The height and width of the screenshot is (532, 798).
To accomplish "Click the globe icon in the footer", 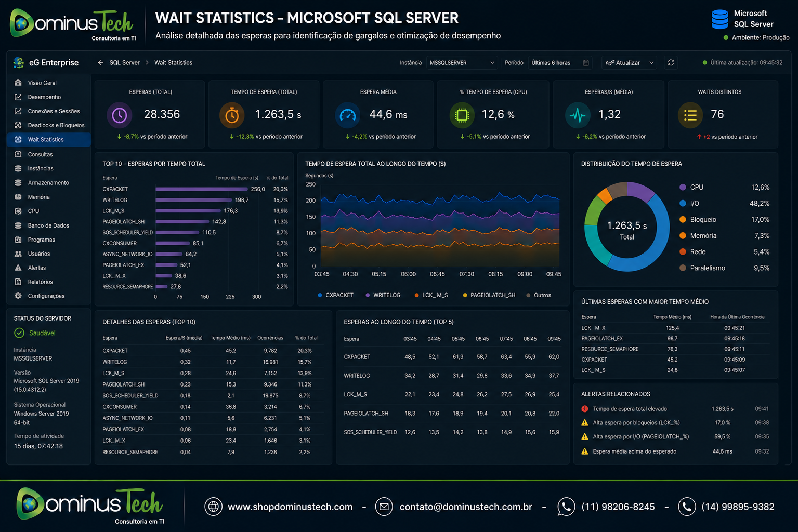I will (x=213, y=507).
